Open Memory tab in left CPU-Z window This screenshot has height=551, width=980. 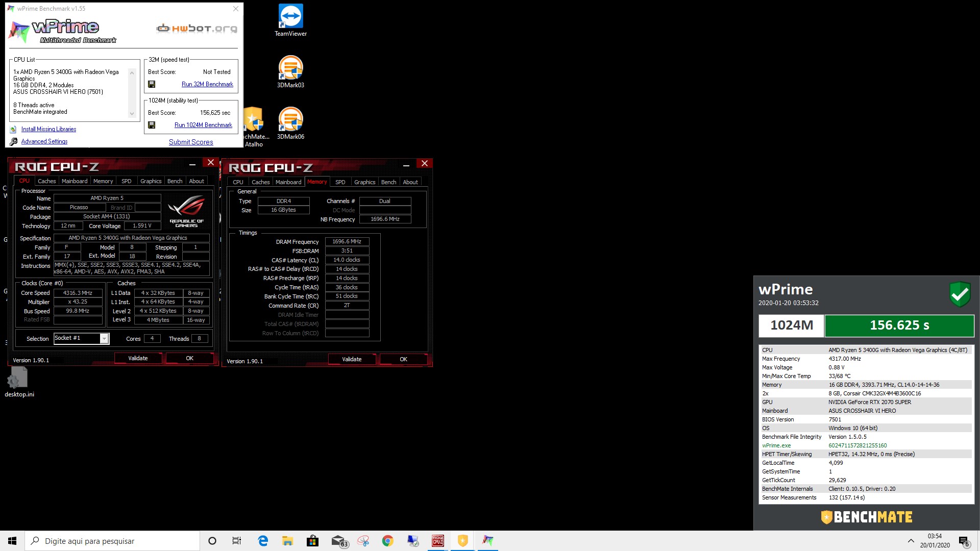tap(103, 181)
